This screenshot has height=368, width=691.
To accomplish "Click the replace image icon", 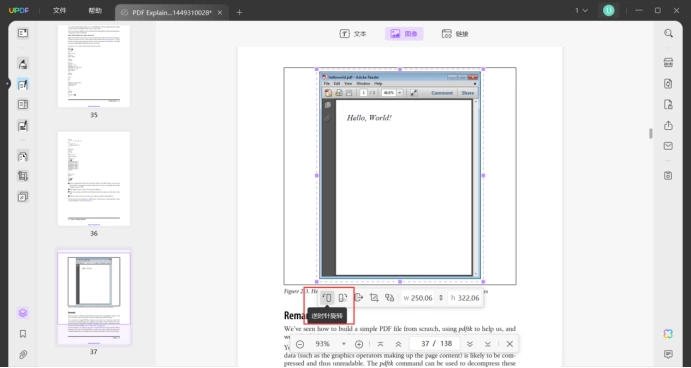I will pos(389,298).
